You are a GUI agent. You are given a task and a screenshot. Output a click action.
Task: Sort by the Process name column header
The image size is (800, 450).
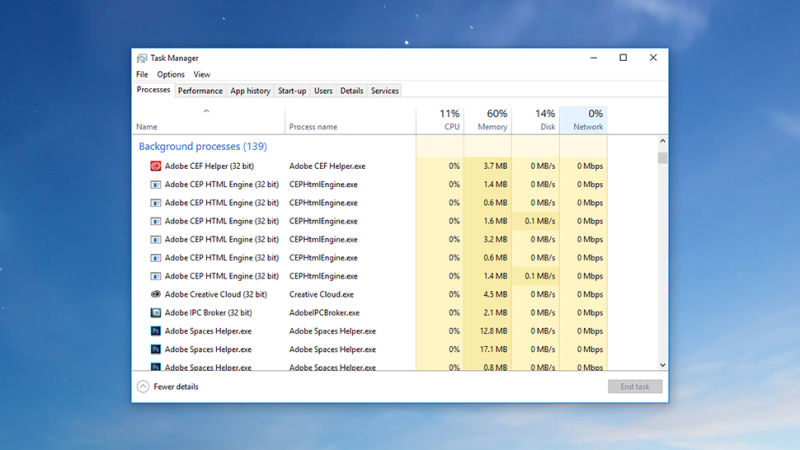pyautogui.click(x=350, y=120)
